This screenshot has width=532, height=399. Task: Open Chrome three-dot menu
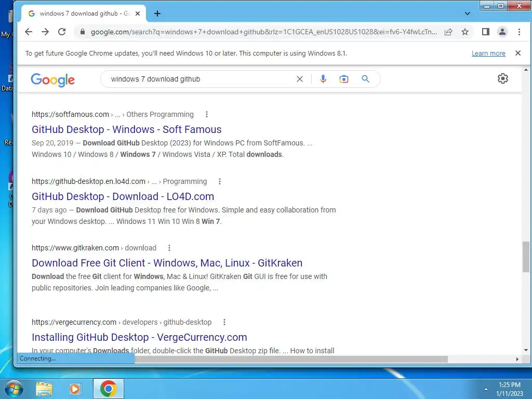point(519,32)
